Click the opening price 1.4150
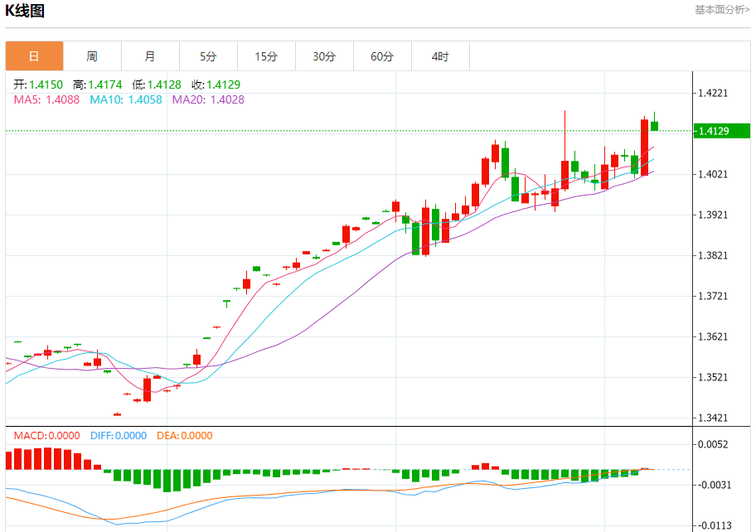Image resolution: width=756 pixels, height=532 pixels. pos(46,85)
